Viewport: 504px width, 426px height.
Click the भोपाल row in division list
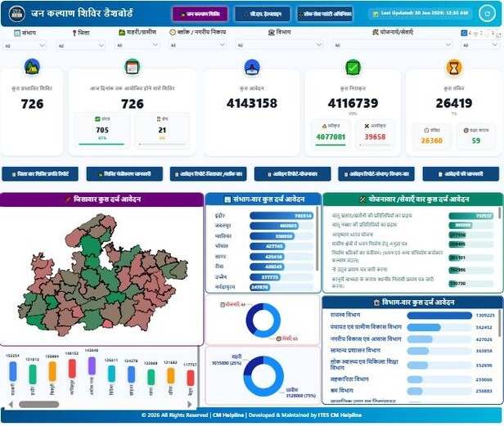pos(263,246)
